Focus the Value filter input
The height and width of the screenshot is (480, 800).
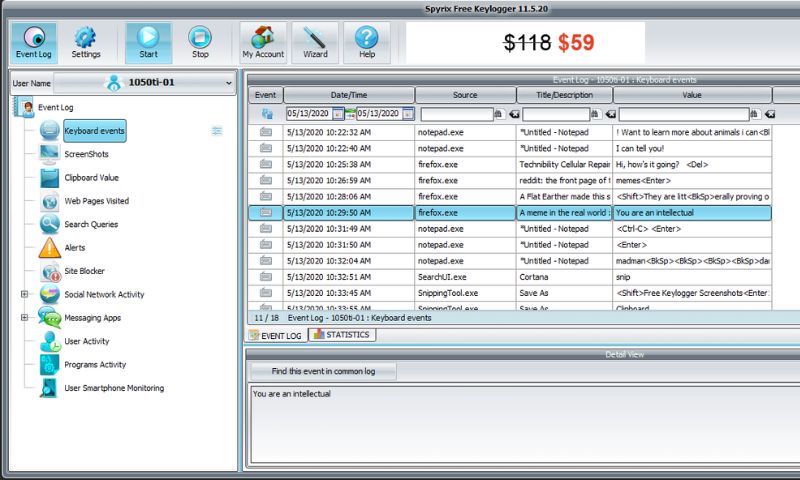pyautogui.click(x=684, y=114)
